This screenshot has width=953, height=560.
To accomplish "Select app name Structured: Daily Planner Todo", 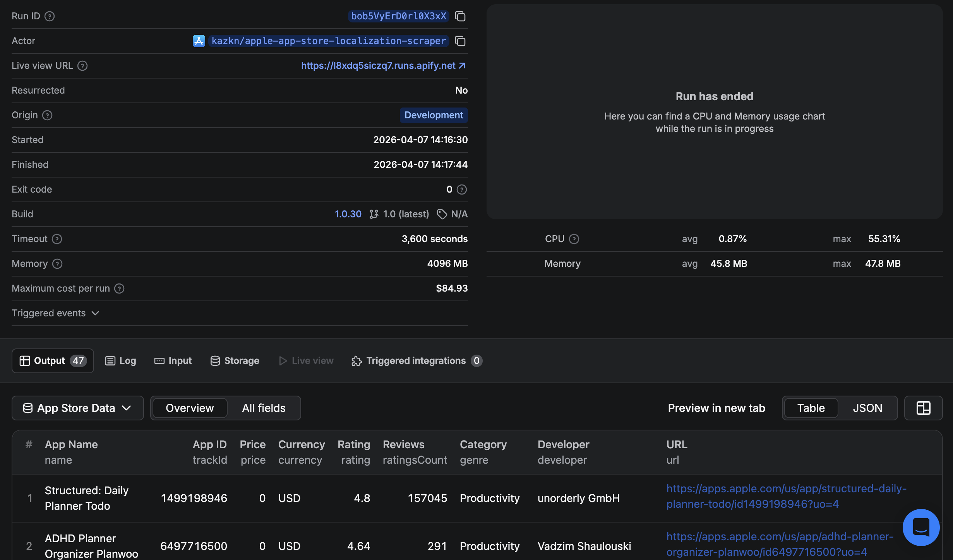I will [x=87, y=498].
